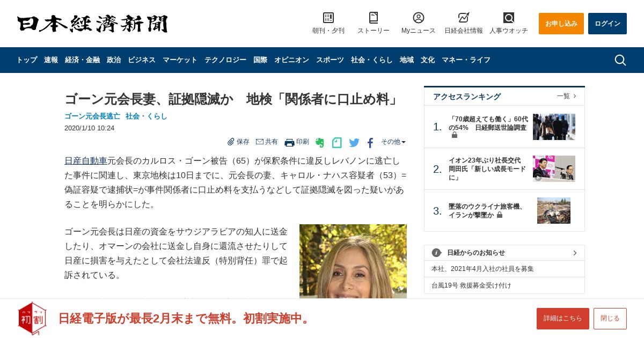Screen dimensions: 644x338
Task: Share the article on Twitter
Action: pos(354,143)
